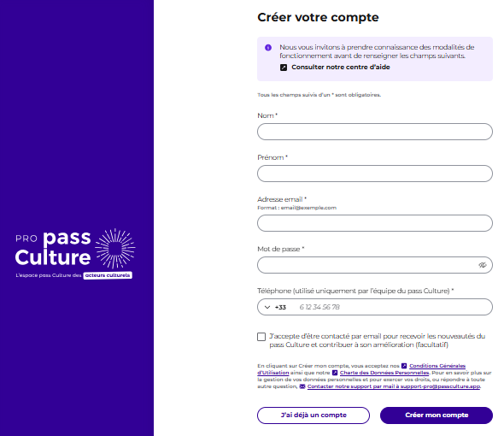Click the info icon in the notice banner

(268, 48)
